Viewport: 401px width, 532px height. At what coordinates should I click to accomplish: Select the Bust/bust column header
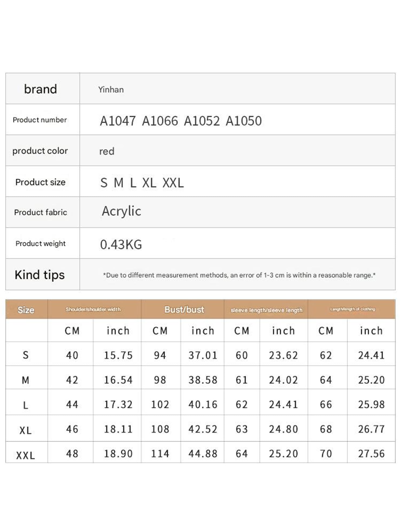184,310
